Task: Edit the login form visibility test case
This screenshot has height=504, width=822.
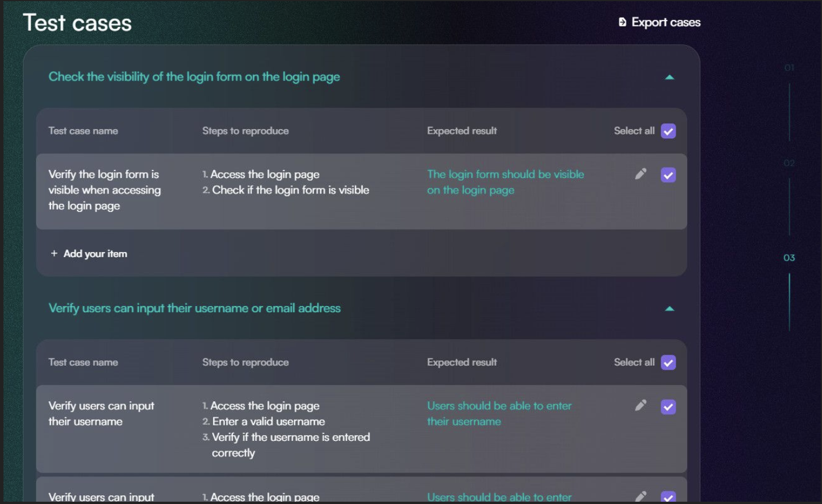Action: point(641,174)
